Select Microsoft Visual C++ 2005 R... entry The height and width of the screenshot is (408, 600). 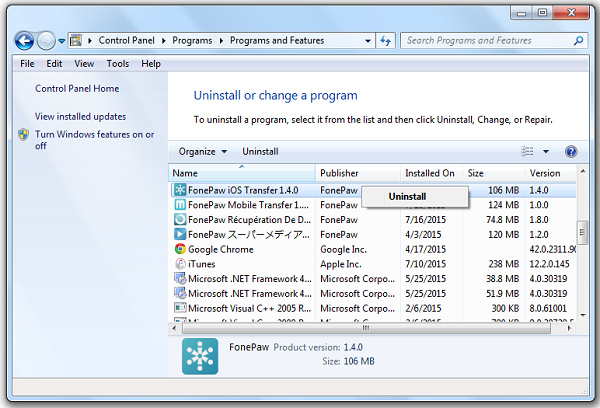(249, 308)
